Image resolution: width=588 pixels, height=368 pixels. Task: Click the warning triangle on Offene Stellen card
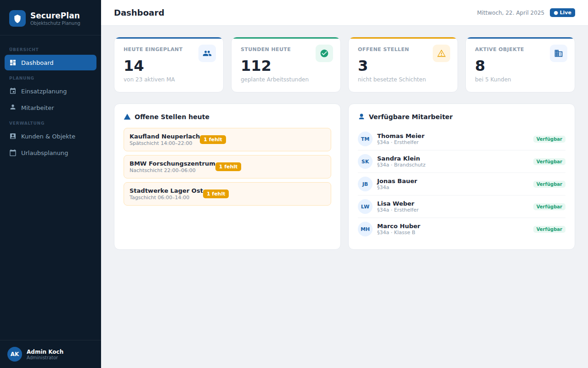click(x=441, y=53)
